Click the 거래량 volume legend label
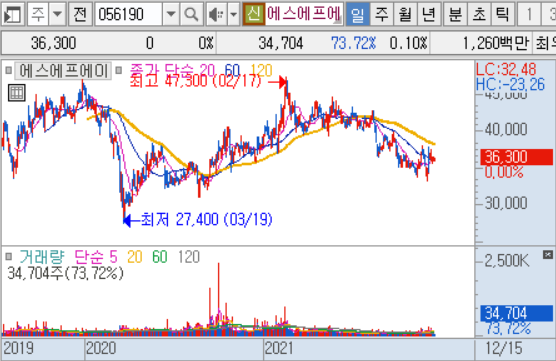 tap(42, 257)
